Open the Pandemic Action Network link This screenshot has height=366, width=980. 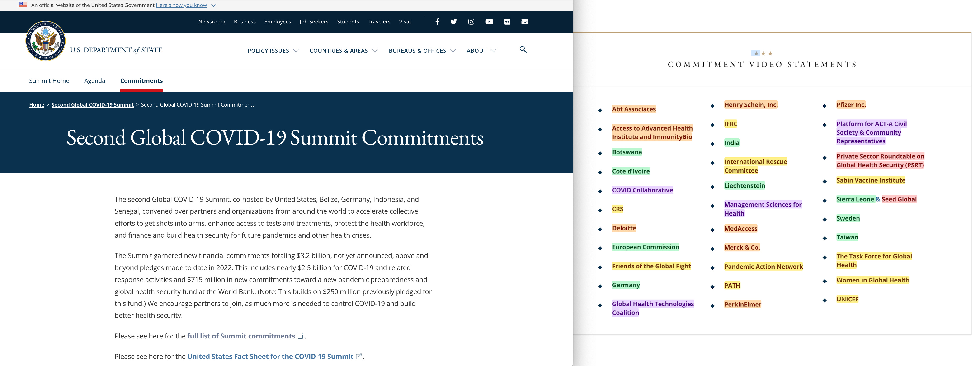pyautogui.click(x=763, y=267)
